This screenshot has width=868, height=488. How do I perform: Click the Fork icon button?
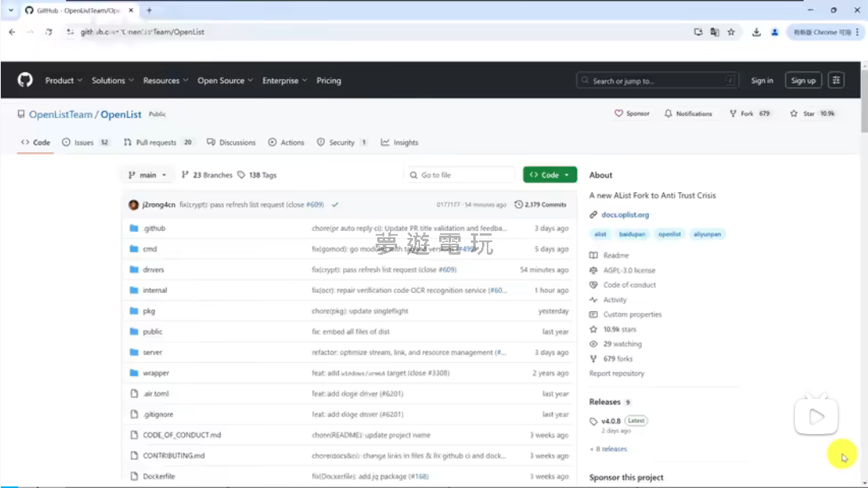tap(732, 113)
